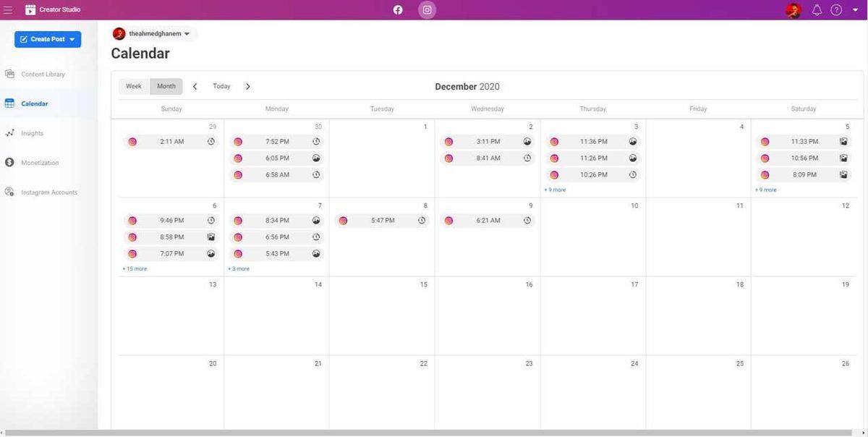Open the notifications bell

[x=817, y=10]
